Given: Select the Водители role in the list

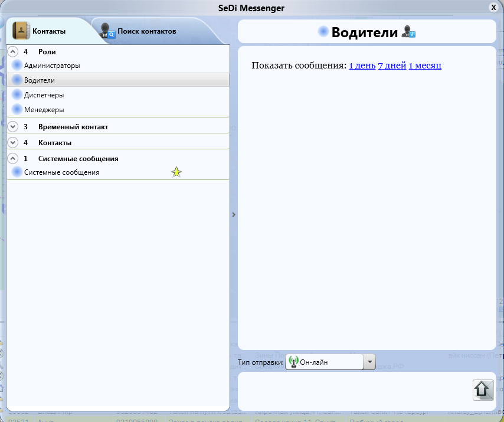Looking at the screenshot, I should [x=118, y=80].
